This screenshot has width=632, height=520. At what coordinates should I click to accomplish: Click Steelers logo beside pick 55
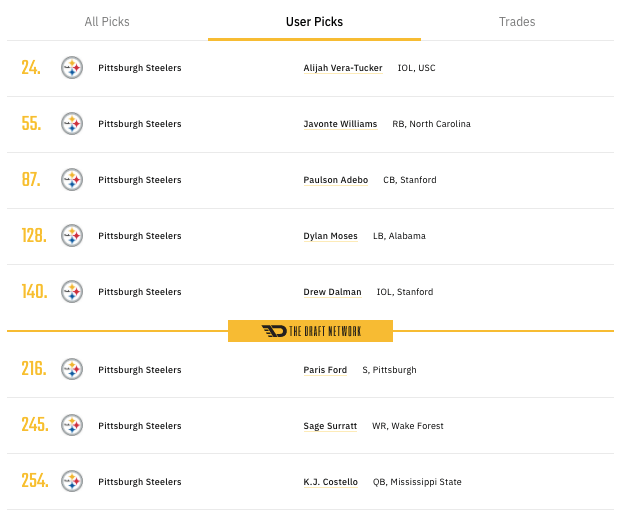click(x=72, y=124)
